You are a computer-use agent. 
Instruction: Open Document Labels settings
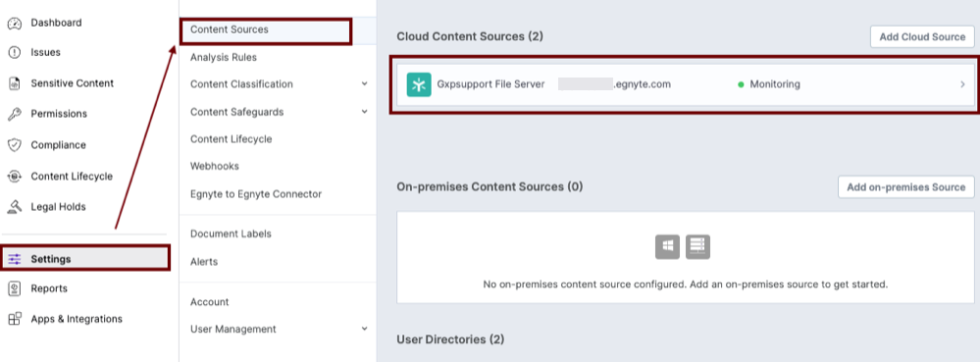pos(231,233)
